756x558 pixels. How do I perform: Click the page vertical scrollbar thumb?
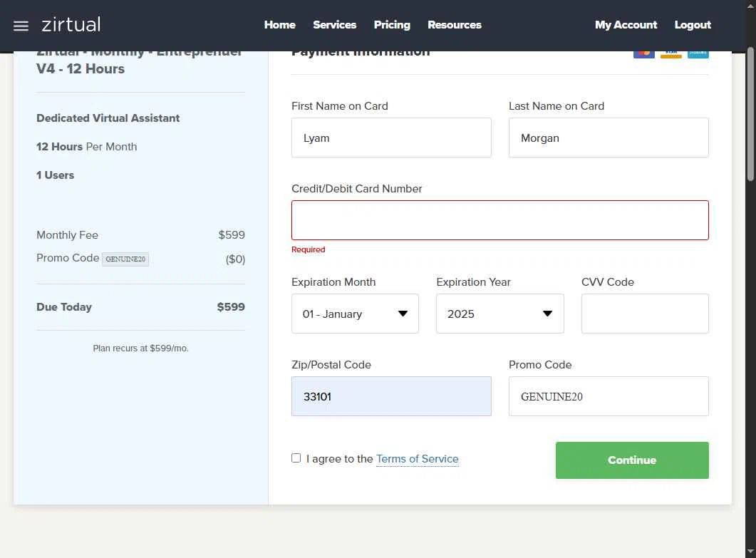(x=750, y=114)
